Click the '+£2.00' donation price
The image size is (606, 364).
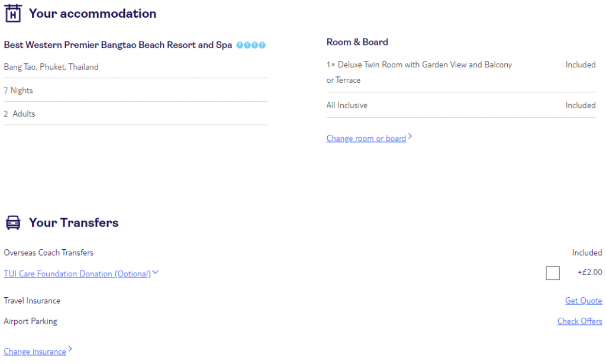[590, 272]
